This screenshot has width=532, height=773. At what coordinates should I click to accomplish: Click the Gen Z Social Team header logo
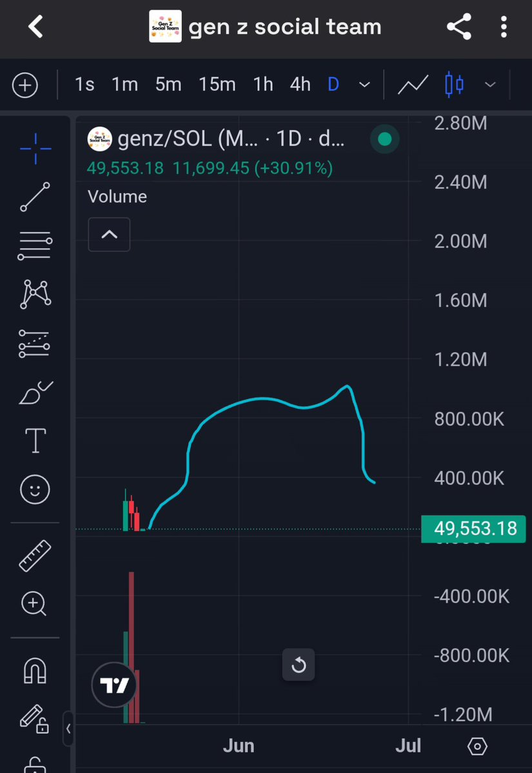165,26
